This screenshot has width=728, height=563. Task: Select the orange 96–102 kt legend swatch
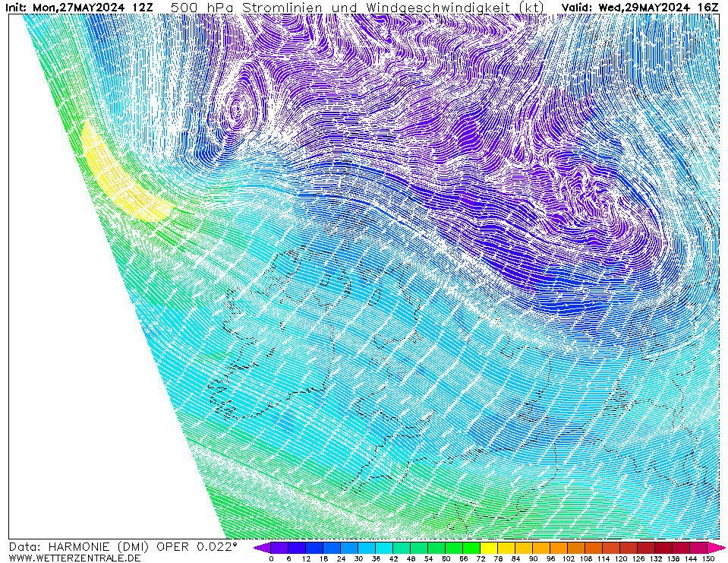(x=559, y=548)
